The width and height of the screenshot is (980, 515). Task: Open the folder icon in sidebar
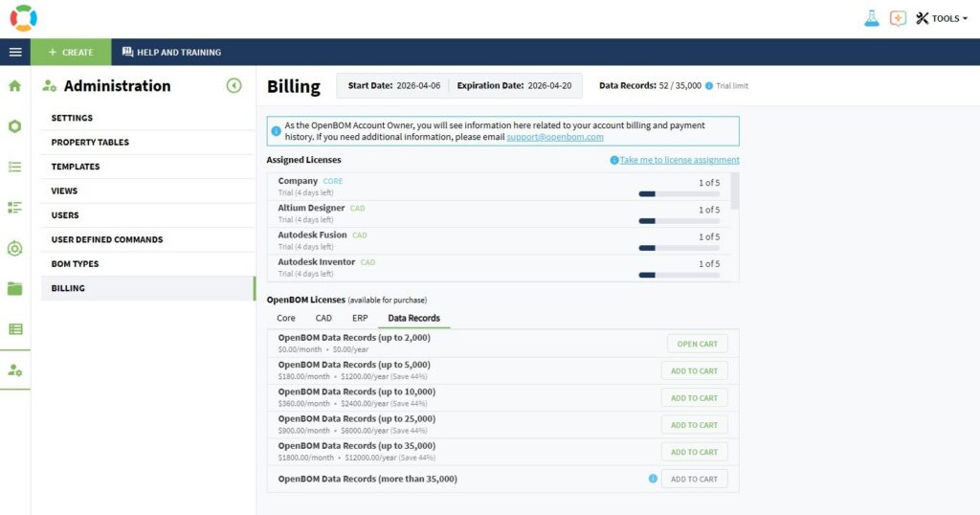15,288
